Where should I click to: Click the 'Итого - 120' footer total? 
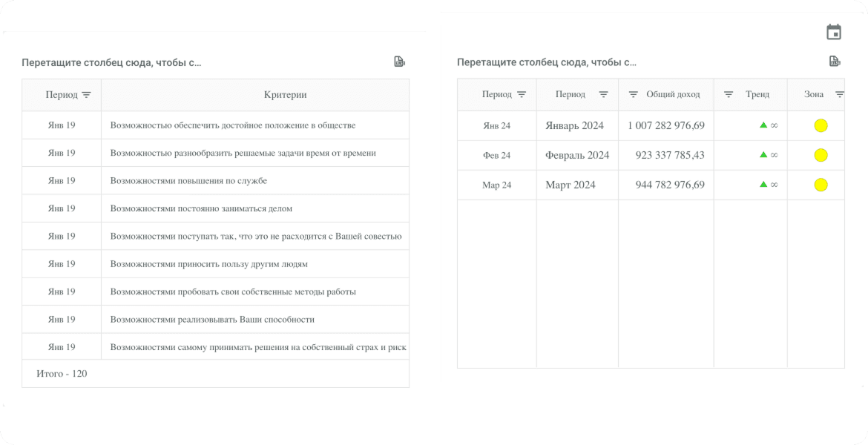(62, 374)
